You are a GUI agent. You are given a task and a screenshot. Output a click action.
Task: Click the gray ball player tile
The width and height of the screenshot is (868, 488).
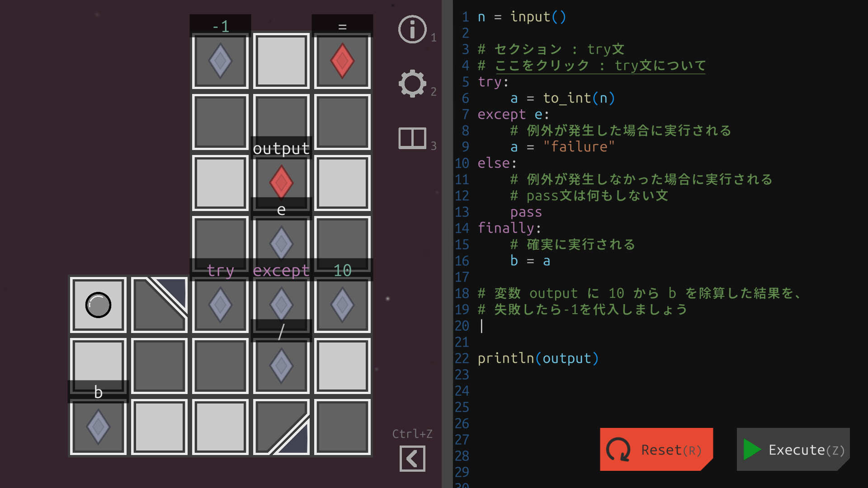point(98,305)
